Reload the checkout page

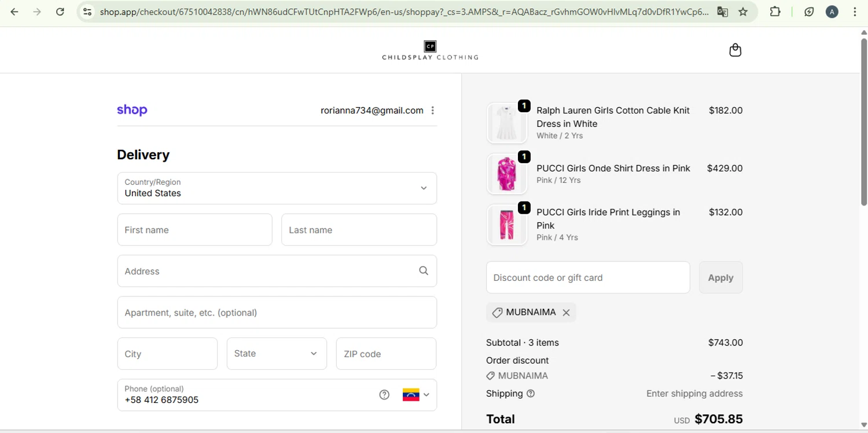[x=60, y=12]
